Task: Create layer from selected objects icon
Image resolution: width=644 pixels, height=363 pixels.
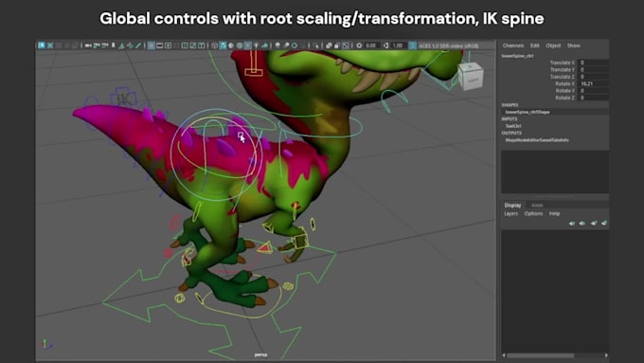Action: point(604,224)
